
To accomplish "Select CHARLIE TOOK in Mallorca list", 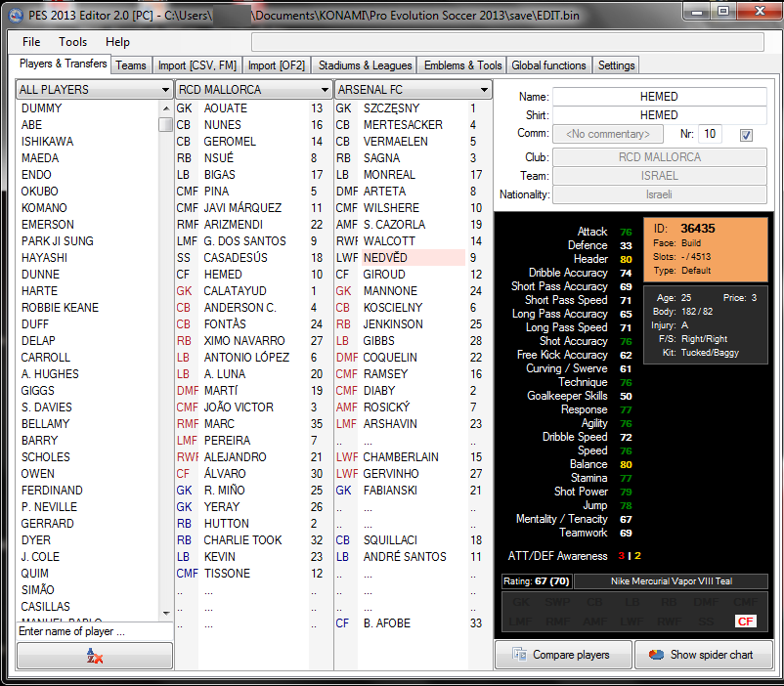I will pyautogui.click(x=242, y=540).
